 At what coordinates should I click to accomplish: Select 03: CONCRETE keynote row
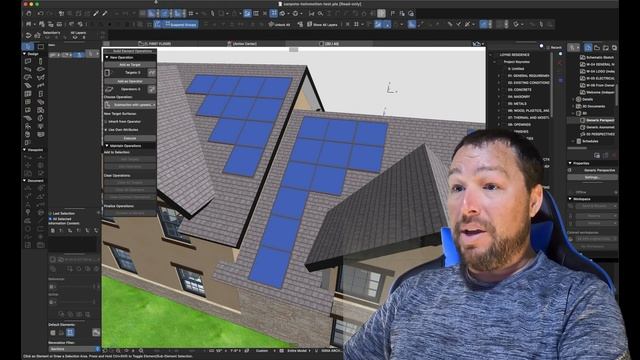tap(519, 89)
